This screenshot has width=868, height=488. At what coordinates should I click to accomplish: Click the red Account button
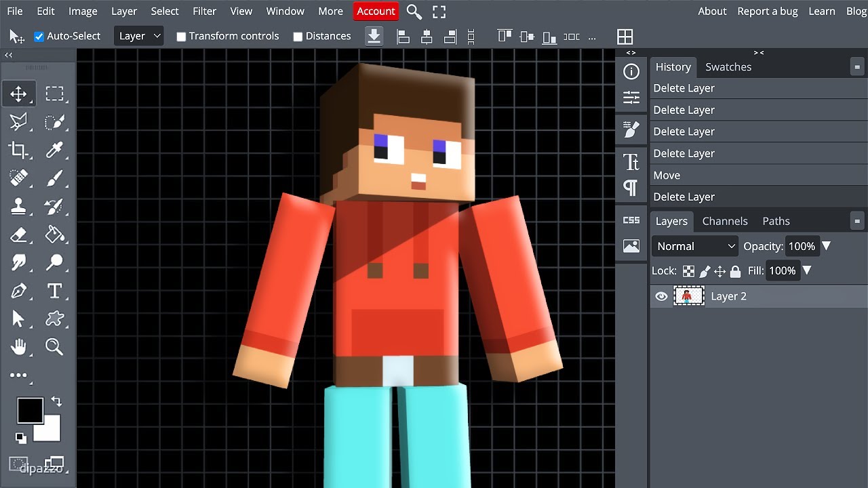[x=376, y=12]
